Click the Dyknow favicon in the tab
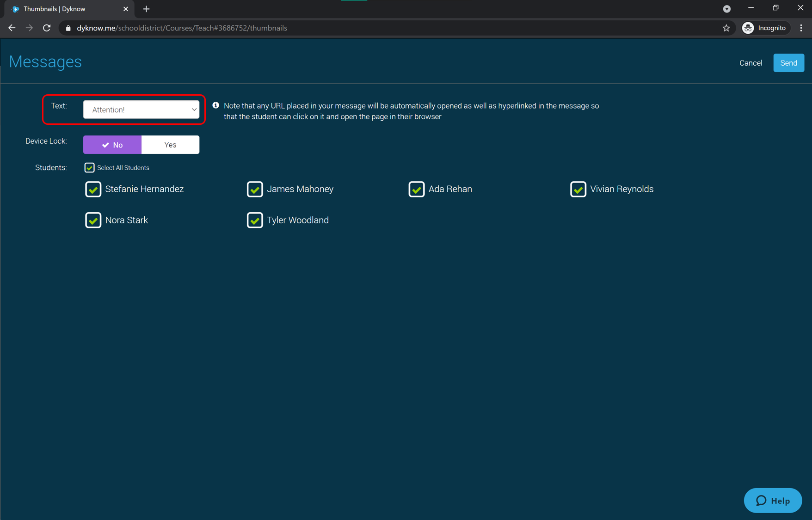The width and height of the screenshot is (812, 520). 15,9
